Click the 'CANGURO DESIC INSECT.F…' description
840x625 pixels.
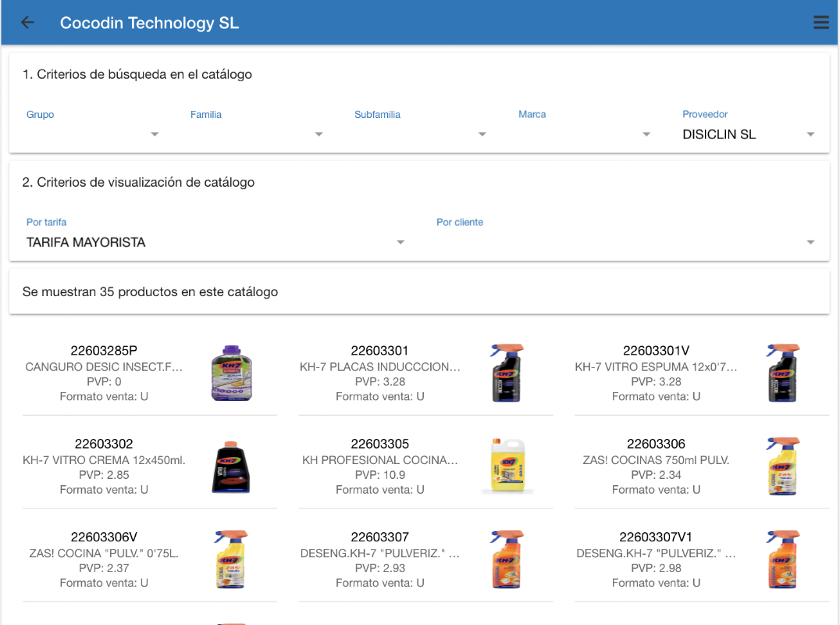click(104, 367)
